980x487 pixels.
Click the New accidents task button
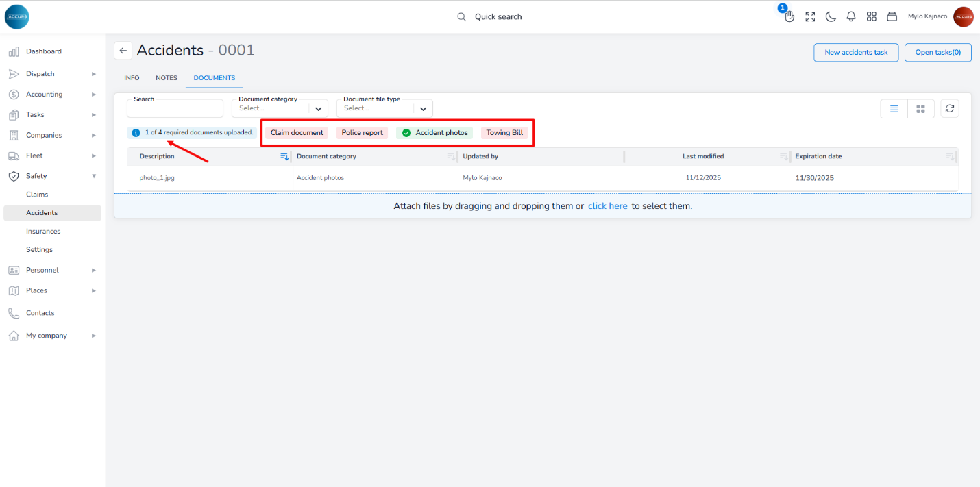(856, 53)
